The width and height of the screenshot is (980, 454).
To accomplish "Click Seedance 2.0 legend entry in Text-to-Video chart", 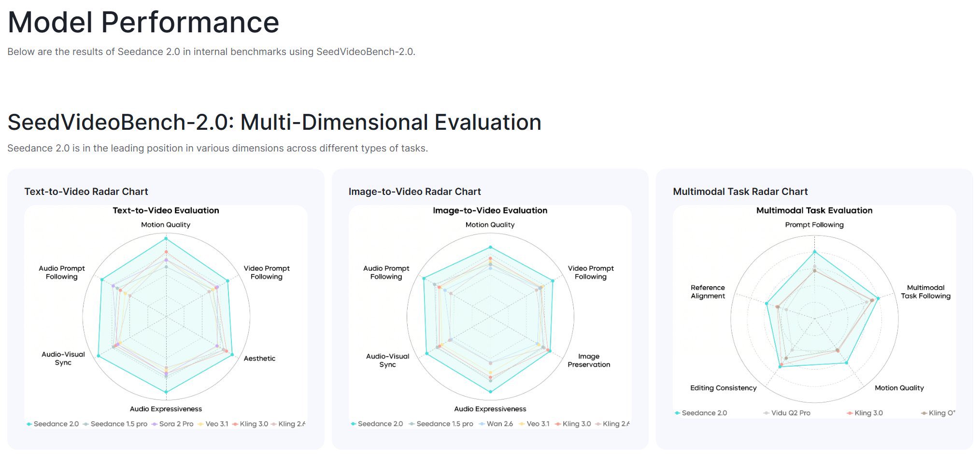I will pos(53,424).
